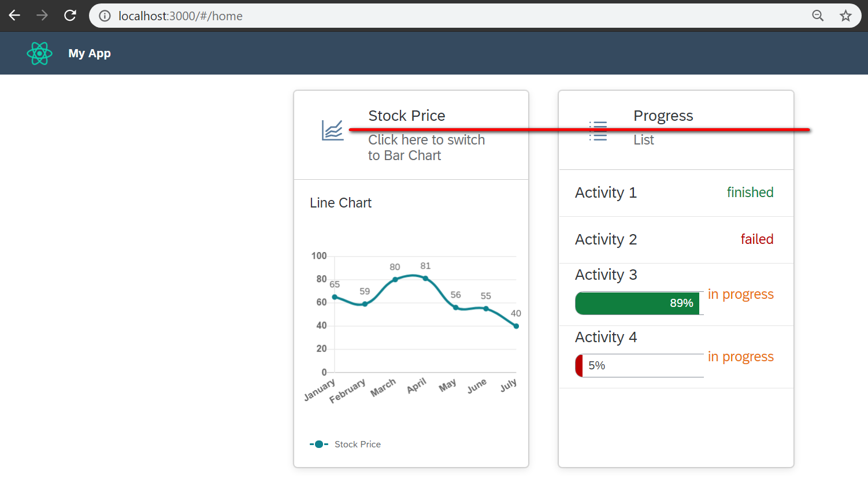Click the April data point
This screenshot has width=868, height=489.
426,279
